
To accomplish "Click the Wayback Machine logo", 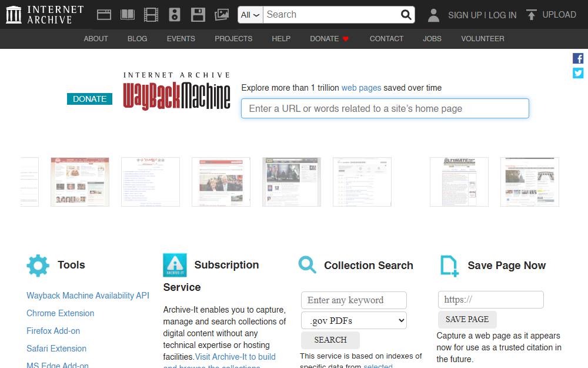I will click(176, 91).
